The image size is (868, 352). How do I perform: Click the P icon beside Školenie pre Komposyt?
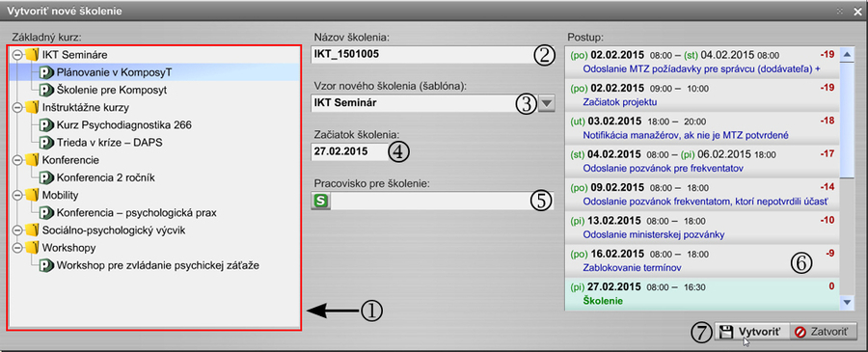46,90
